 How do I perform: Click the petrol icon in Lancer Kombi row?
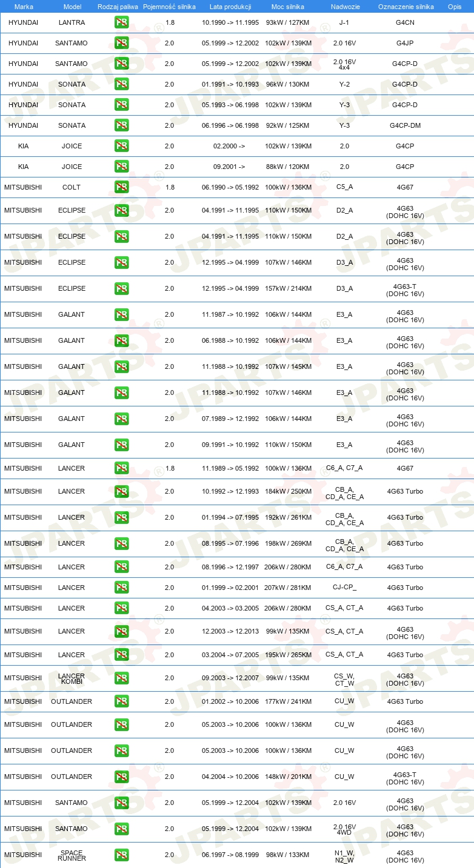[121, 678]
